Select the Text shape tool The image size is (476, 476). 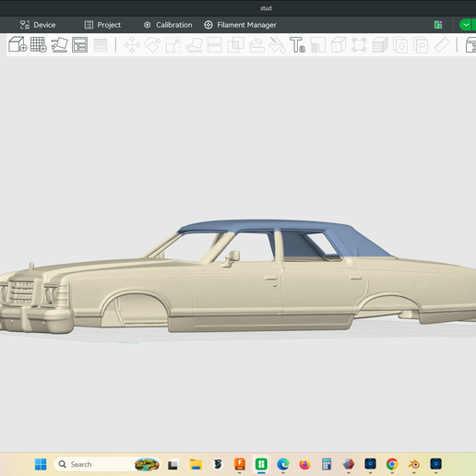[298, 45]
